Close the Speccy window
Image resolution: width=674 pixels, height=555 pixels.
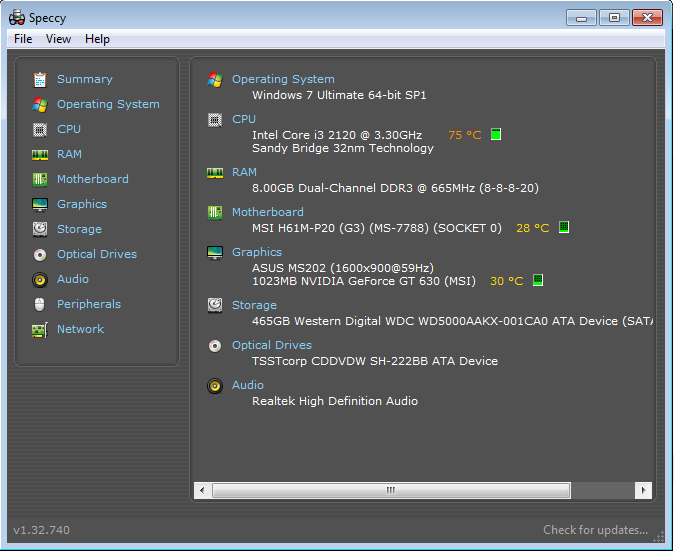647,18
